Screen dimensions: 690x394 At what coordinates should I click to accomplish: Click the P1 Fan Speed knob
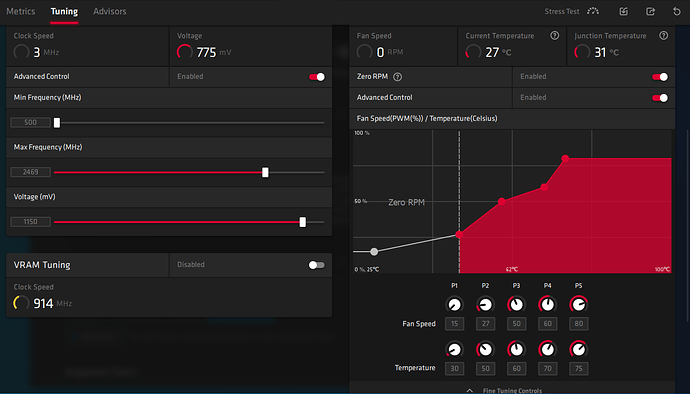[455, 304]
